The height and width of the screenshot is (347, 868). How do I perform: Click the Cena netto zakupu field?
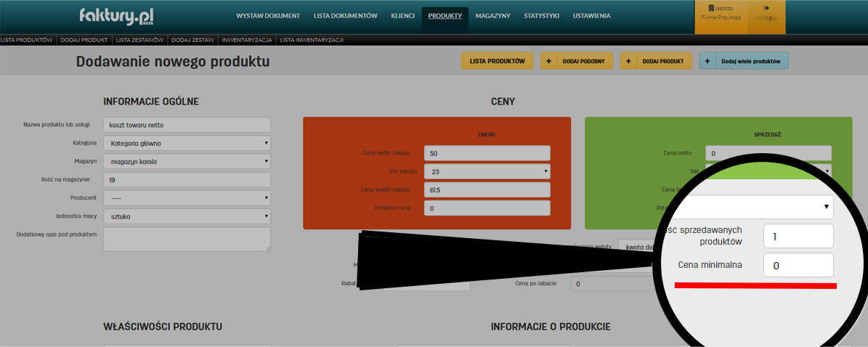click(x=487, y=153)
